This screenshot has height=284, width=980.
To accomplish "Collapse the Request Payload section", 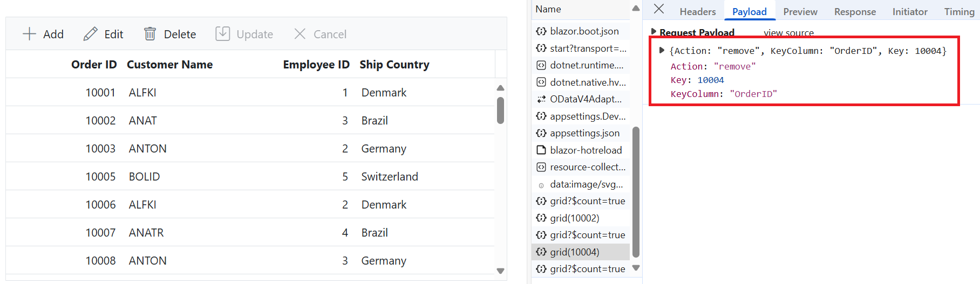I will (x=654, y=32).
